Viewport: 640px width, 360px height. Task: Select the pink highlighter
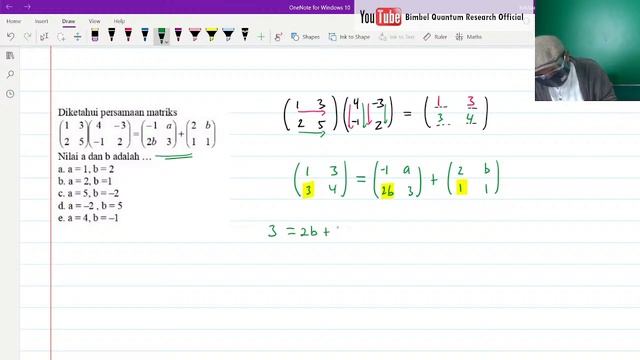click(x=195, y=35)
